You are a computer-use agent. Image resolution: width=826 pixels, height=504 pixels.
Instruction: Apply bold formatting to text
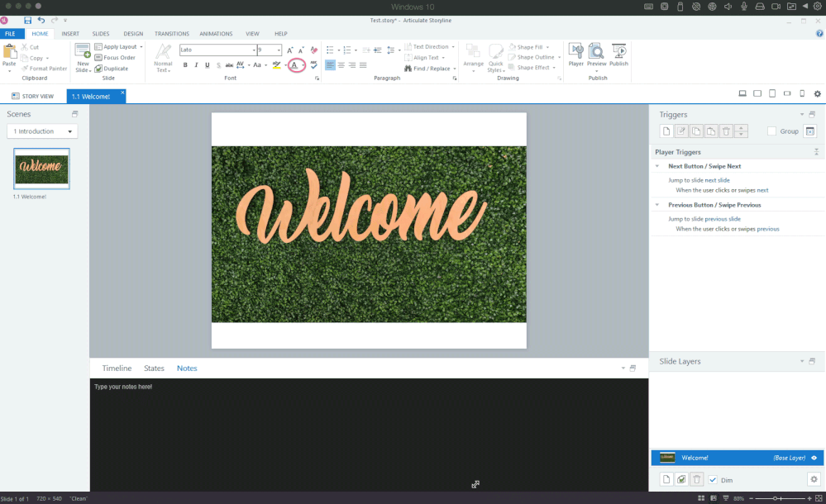[x=185, y=64]
